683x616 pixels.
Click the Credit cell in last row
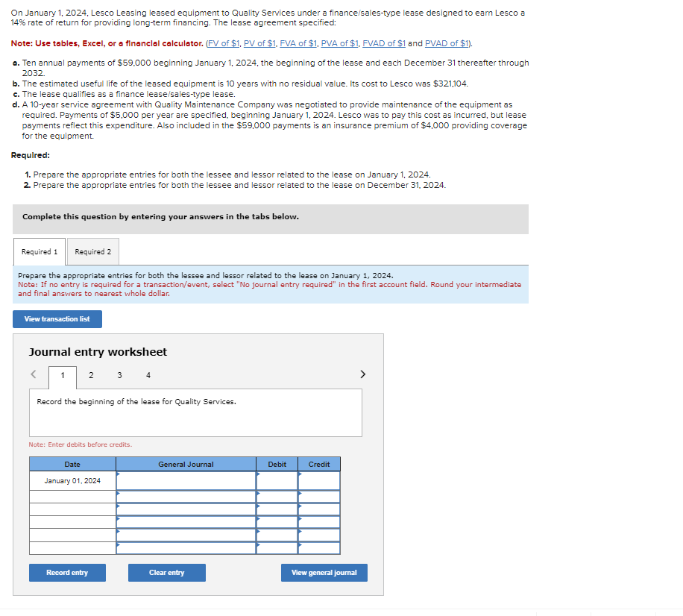[x=319, y=548]
